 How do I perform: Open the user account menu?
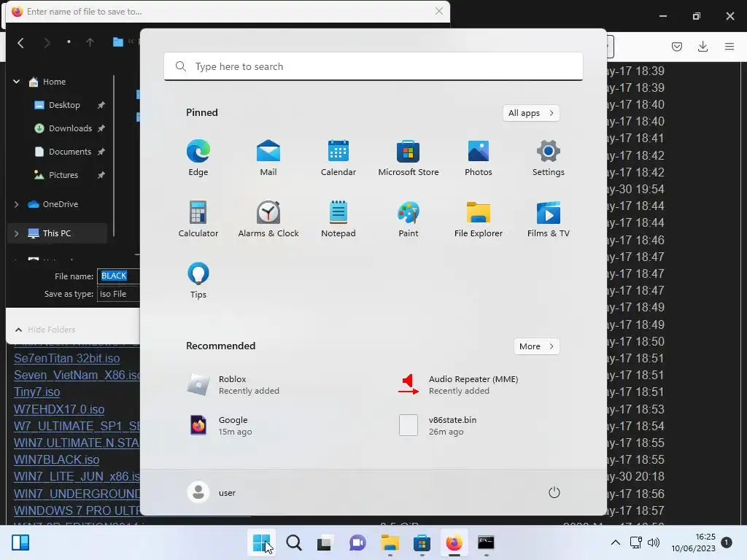212,492
